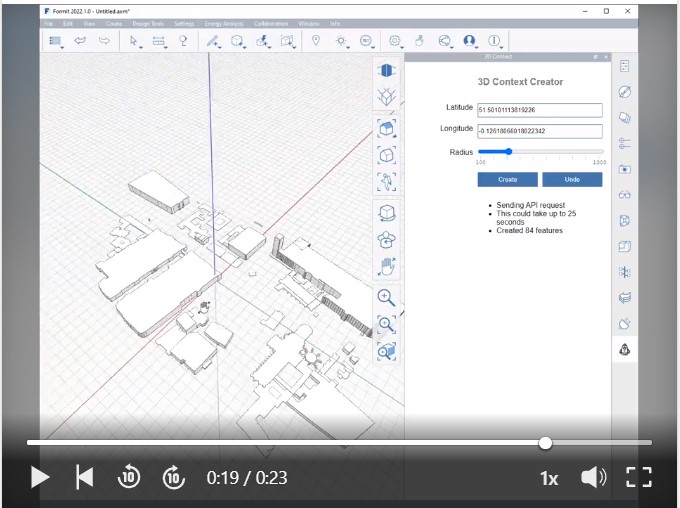
Task: Select the arrow Select tool in toolbar
Action: [x=133, y=41]
